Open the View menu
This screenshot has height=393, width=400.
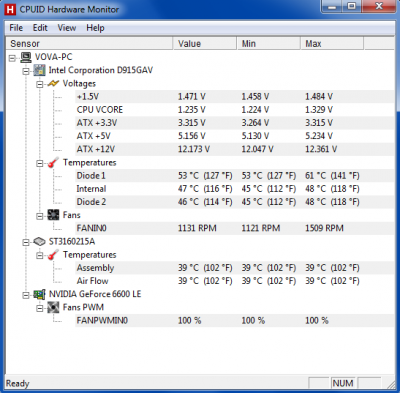pos(67,28)
